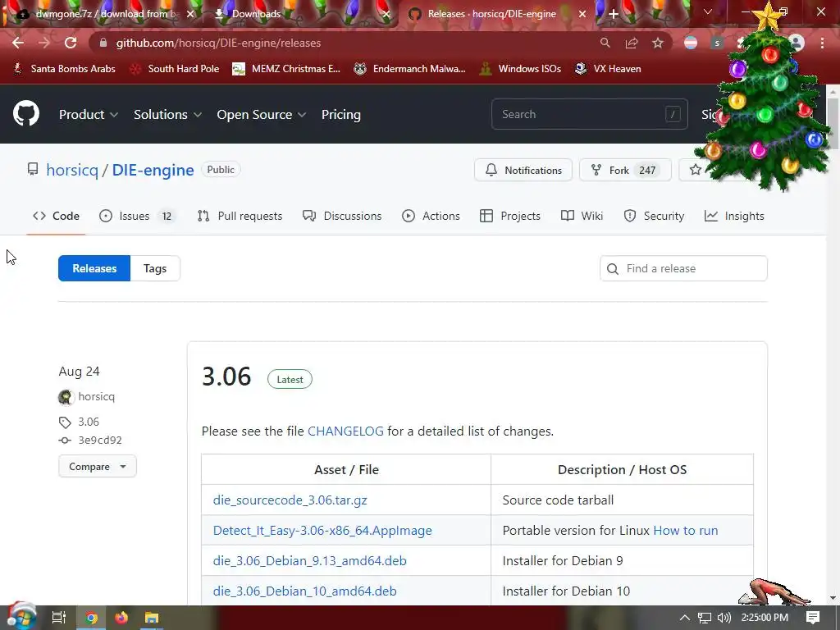Screen dimensions: 840x630
Task: Open the Issues tab
Action: 138,216
